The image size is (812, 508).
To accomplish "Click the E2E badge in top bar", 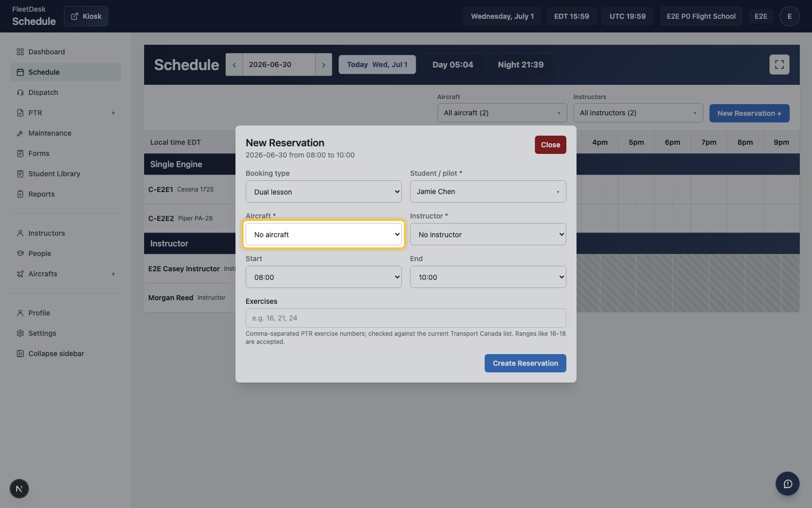I will (761, 16).
